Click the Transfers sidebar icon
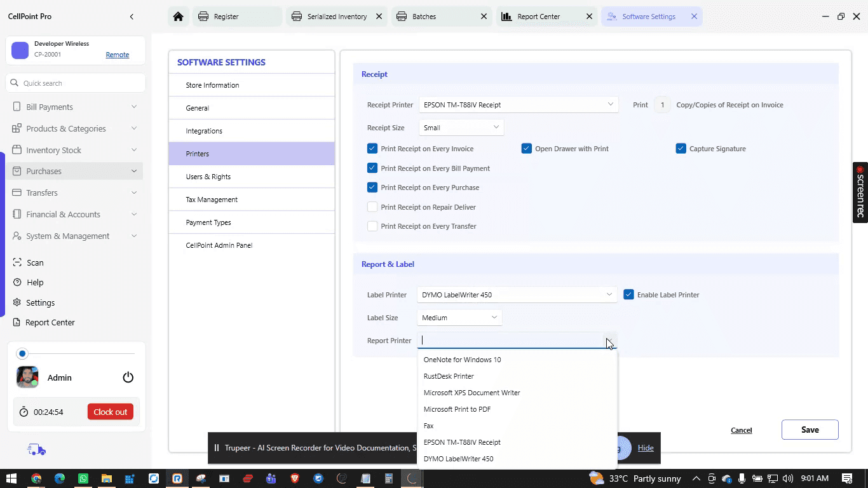 tap(17, 193)
